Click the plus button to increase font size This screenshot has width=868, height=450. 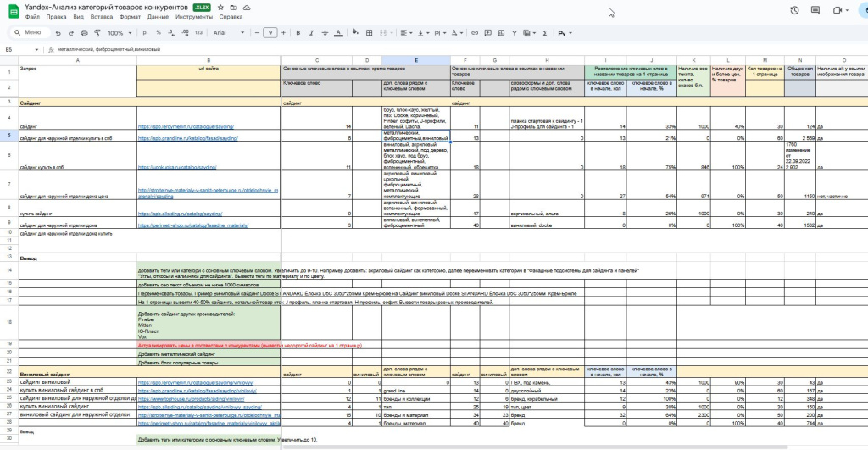click(x=282, y=33)
